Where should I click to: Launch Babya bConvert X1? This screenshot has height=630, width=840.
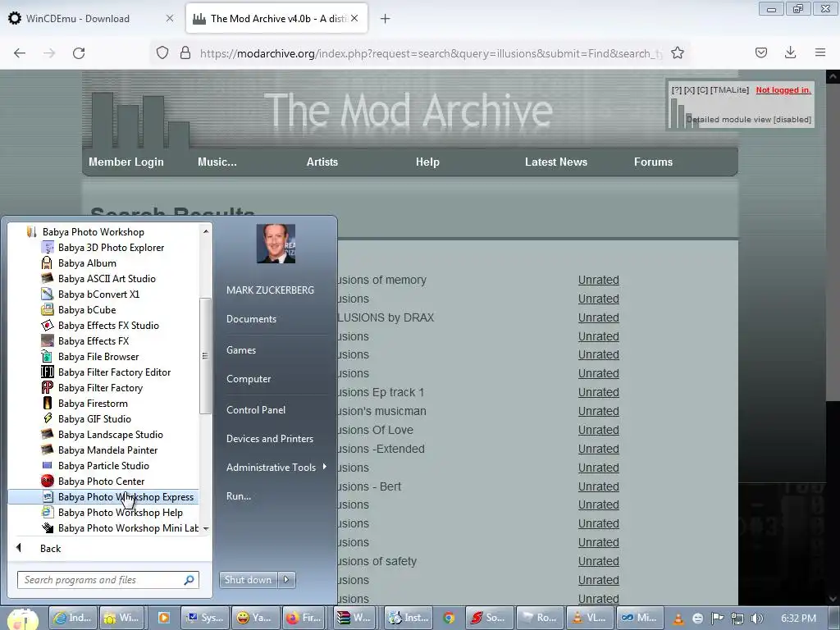(x=90, y=294)
